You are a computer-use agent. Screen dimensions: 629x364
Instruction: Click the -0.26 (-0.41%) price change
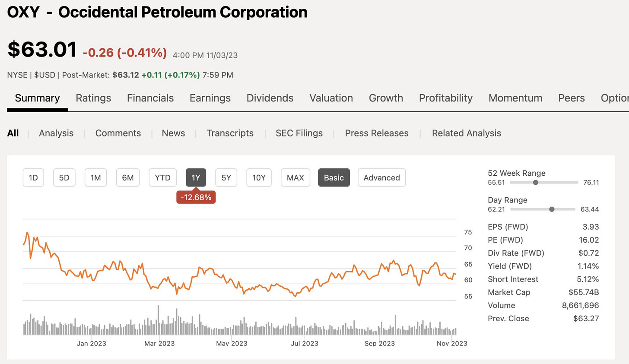pos(125,53)
